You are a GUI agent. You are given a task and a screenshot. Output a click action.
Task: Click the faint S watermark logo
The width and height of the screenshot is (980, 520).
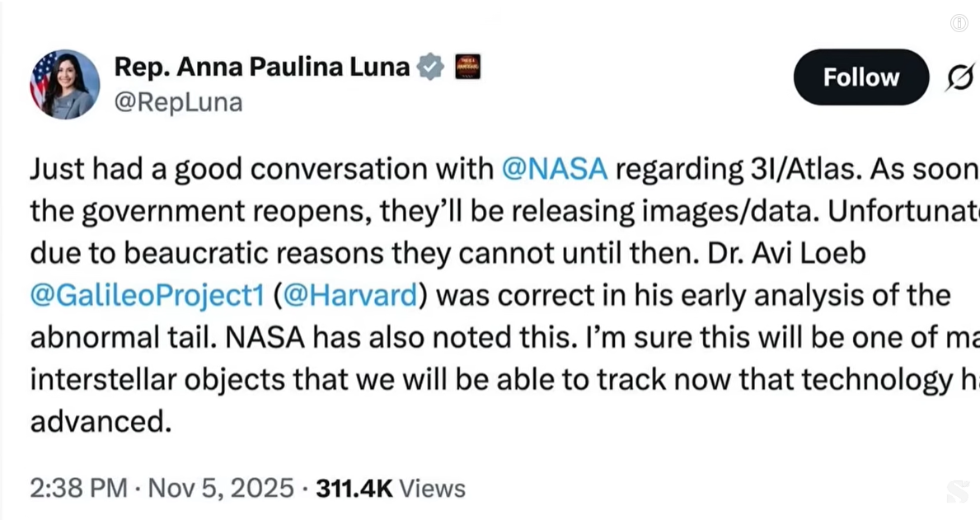click(x=958, y=492)
